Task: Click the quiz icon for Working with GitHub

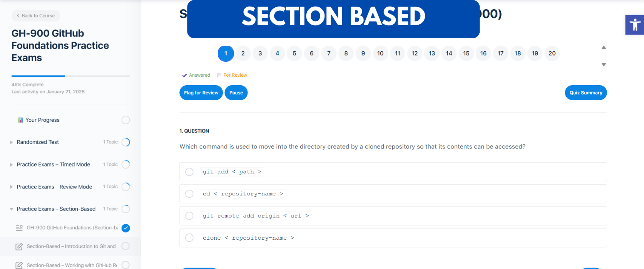Action: click(19, 265)
